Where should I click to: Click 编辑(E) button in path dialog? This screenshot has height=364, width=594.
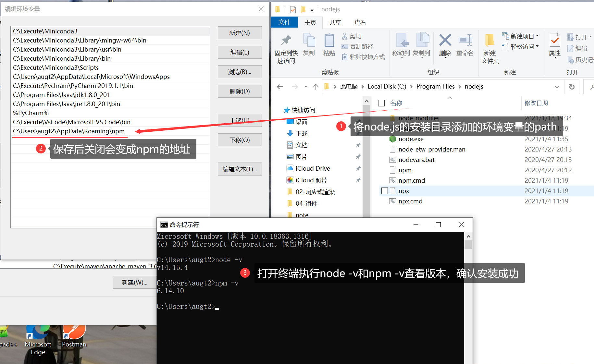[x=240, y=52]
